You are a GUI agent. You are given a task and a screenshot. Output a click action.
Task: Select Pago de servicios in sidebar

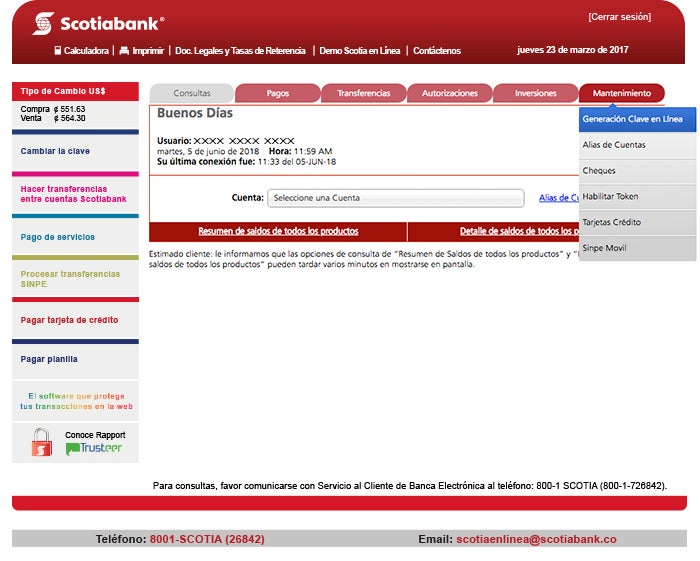pos(58,238)
